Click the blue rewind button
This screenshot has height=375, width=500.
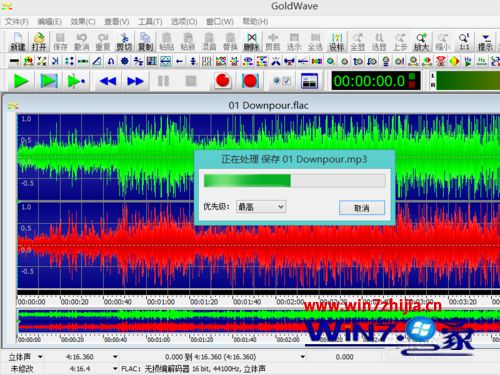tap(108, 81)
